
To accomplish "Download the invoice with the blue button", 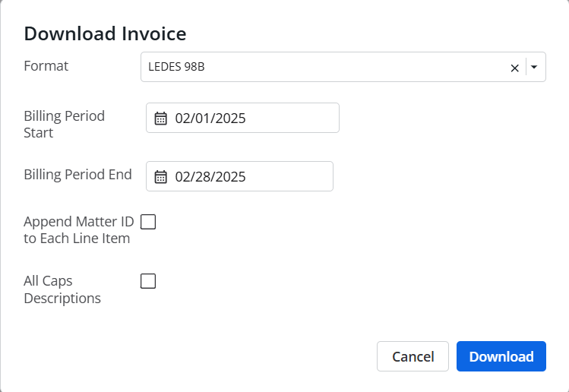I will click(x=501, y=356).
